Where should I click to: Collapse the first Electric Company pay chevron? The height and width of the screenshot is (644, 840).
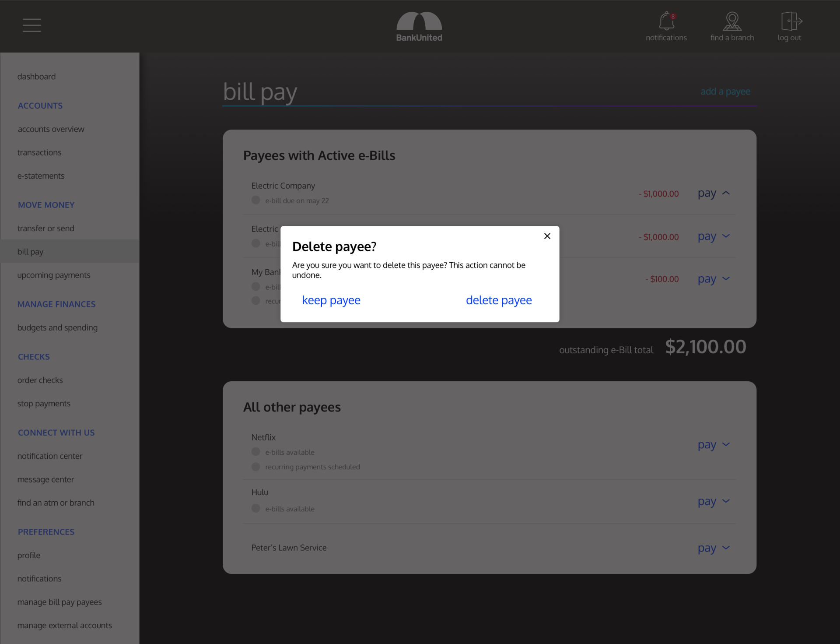(726, 193)
